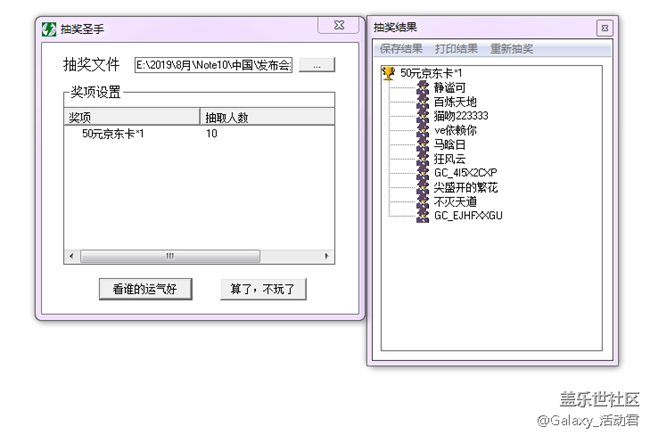Click the browse "..." button for 抽奖文件
The image size is (650, 443).
pos(317,65)
